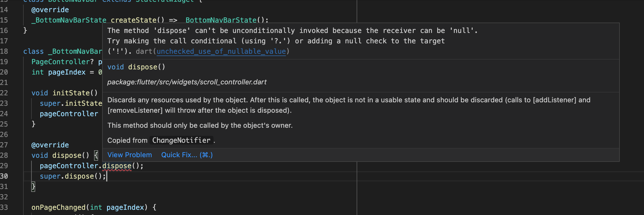Click PageController? type on line 19
644x215 pixels.
[x=63, y=62]
